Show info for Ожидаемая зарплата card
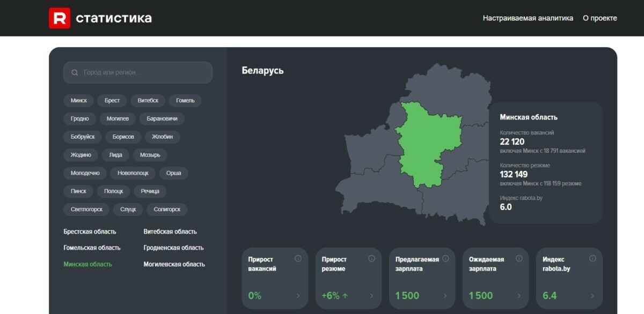Viewport: 644px width, 314px height. [x=518, y=258]
